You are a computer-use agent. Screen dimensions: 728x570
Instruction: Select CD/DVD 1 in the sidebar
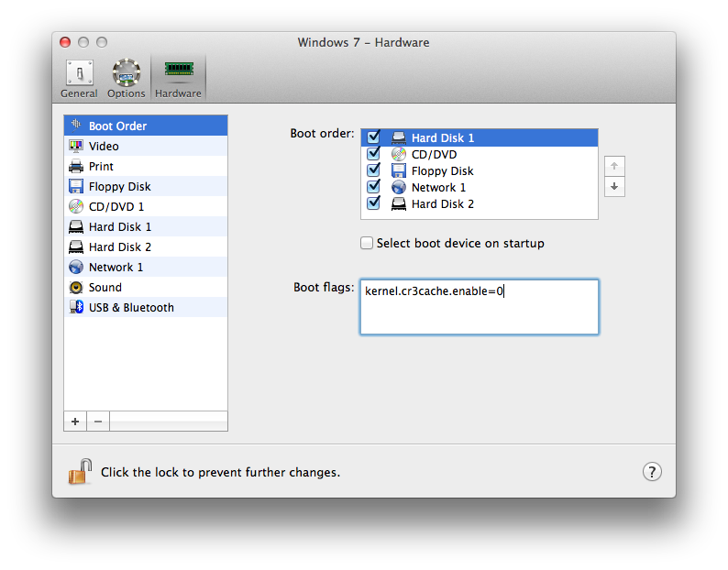click(x=146, y=206)
